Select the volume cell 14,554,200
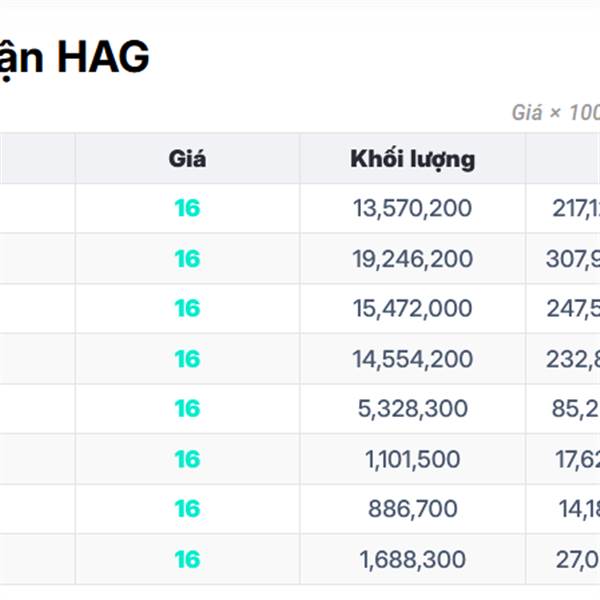The image size is (600, 600). click(x=412, y=359)
